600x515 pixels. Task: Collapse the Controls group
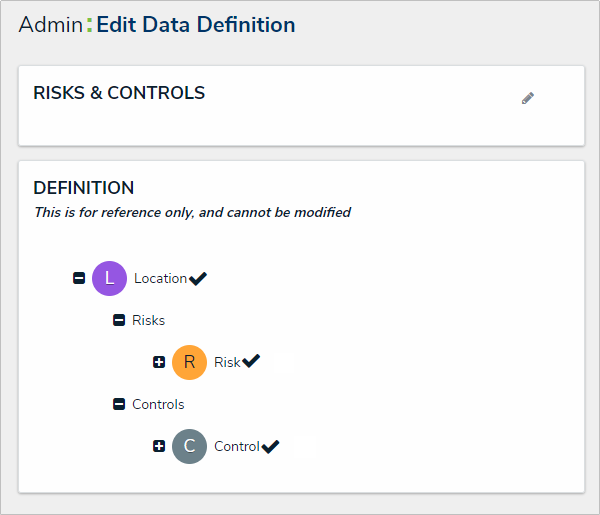click(119, 405)
